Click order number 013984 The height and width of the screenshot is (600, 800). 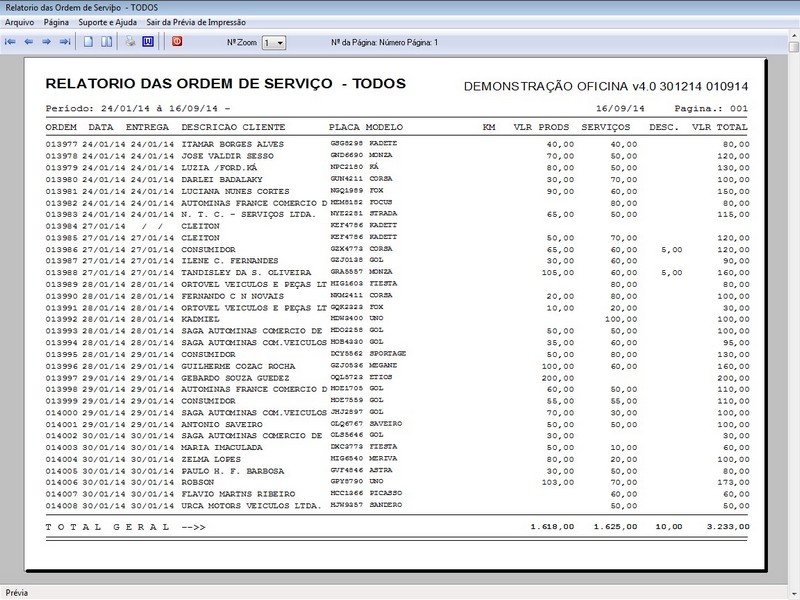coord(61,227)
